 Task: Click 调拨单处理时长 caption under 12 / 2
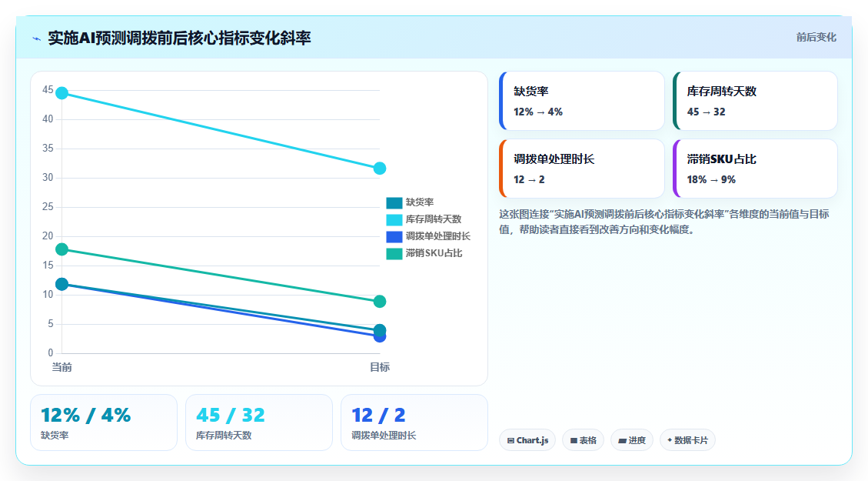click(x=384, y=436)
